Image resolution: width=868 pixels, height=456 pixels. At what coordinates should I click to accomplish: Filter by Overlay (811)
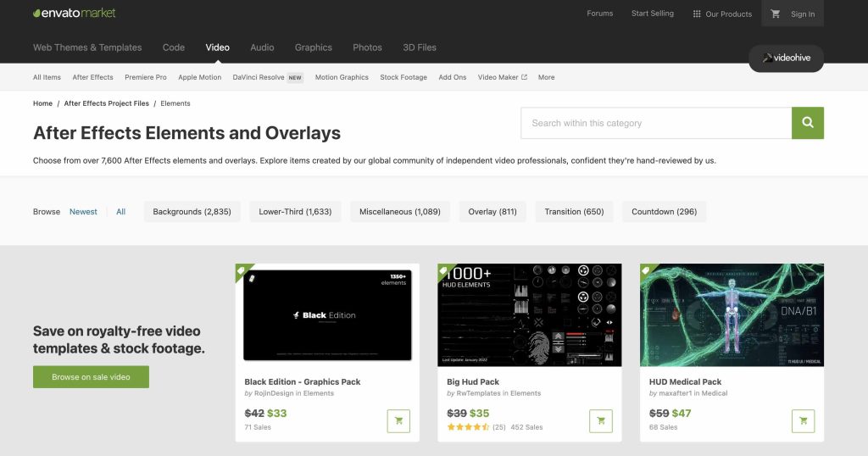(492, 212)
